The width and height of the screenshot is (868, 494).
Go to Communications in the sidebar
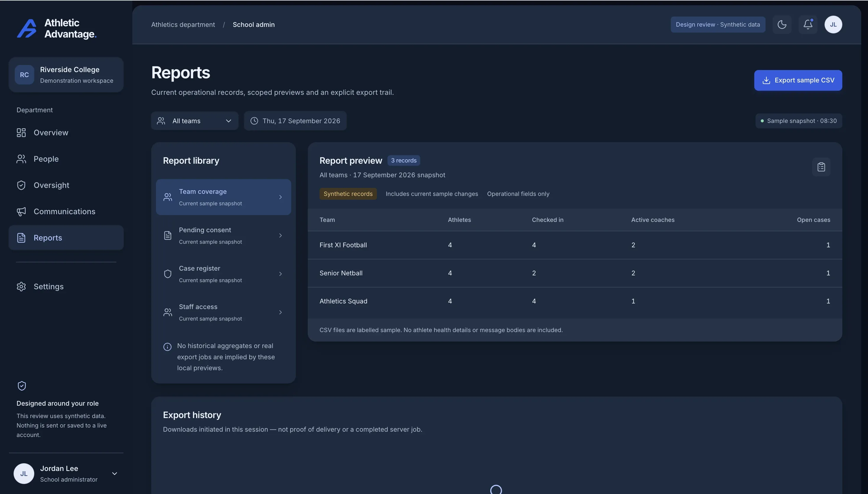pos(66,211)
